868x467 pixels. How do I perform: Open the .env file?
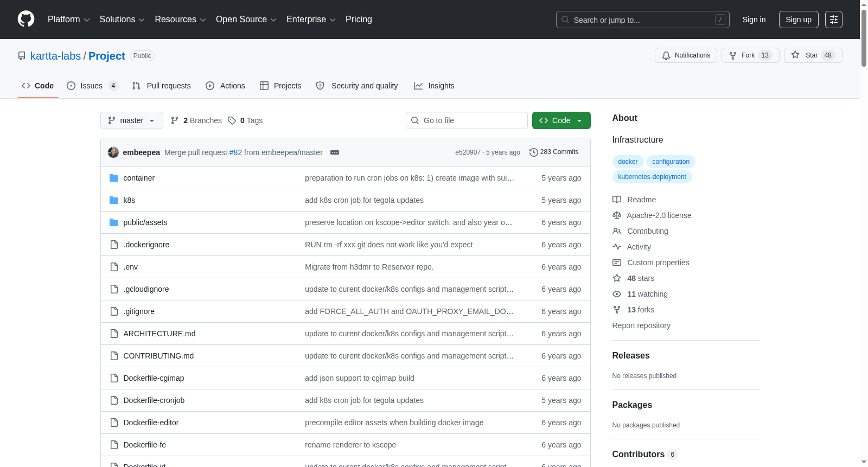coord(131,267)
